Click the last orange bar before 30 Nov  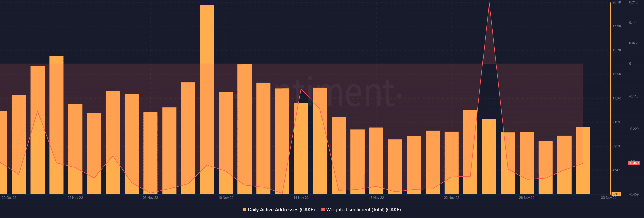(583, 161)
